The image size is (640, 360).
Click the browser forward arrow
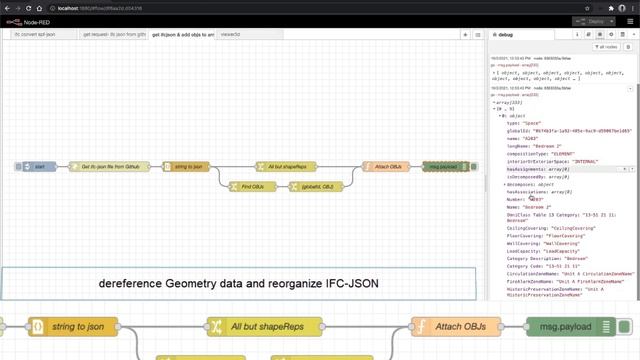[18, 8]
